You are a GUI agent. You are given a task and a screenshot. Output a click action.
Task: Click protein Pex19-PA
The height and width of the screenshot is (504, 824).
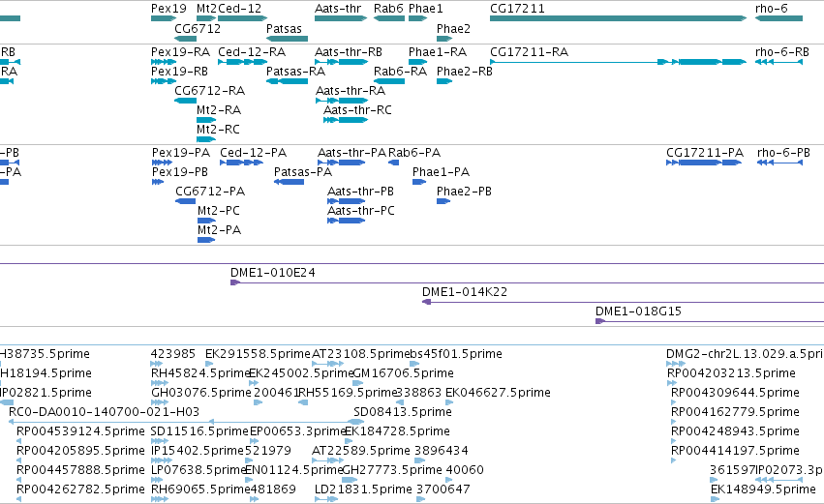(x=181, y=153)
